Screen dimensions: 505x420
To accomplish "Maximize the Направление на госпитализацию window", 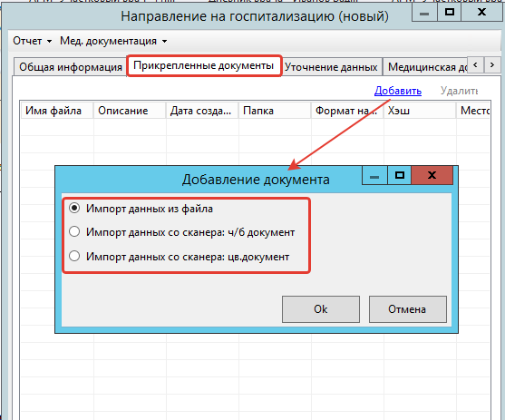I will (x=450, y=13).
